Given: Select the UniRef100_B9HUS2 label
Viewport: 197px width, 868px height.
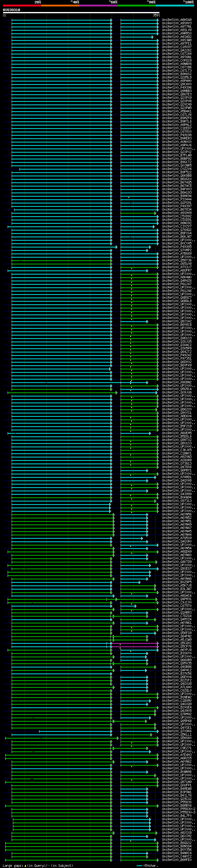Looking at the screenshot, I should (x=177, y=74).
